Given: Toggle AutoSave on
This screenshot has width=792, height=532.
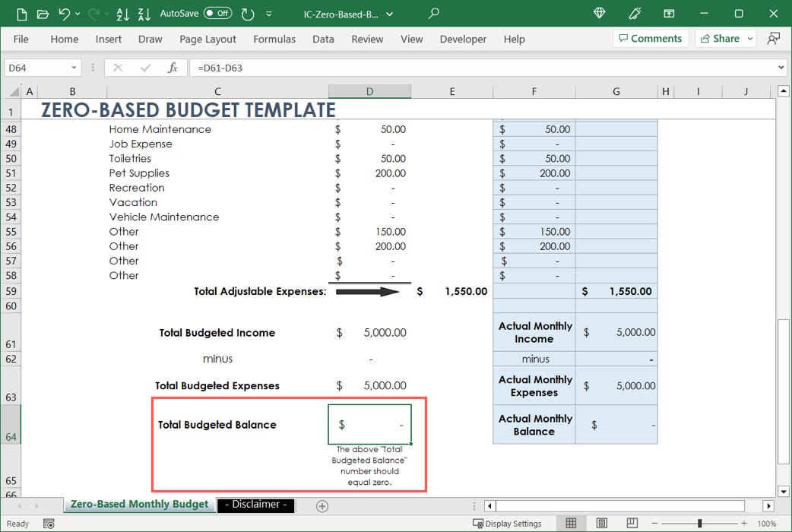Looking at the screenshot, I should pos(217,13).
